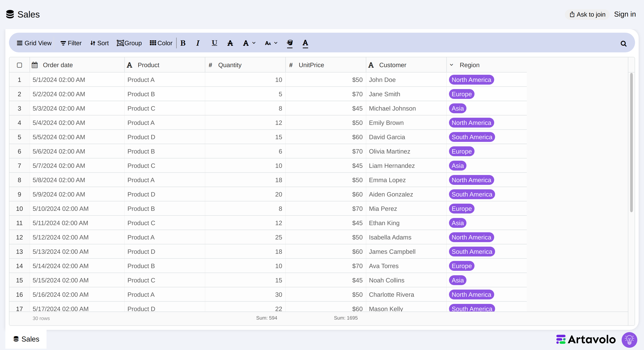Click the Noah Collins customer cell
Viewport: 644px width, 350px height.
406,280
